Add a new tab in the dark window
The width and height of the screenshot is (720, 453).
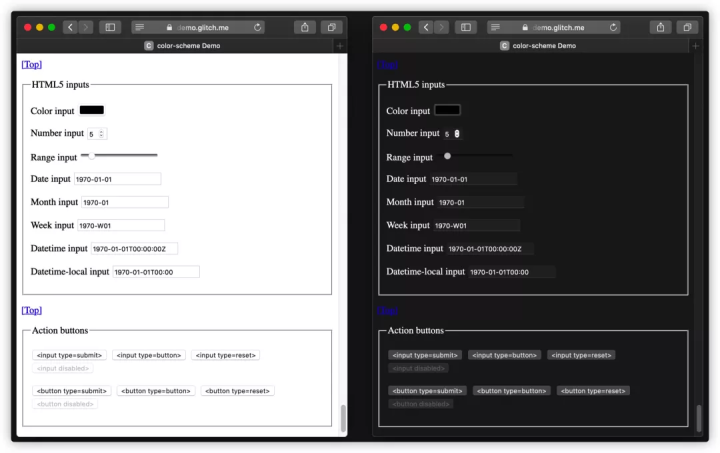coord(695,45)
